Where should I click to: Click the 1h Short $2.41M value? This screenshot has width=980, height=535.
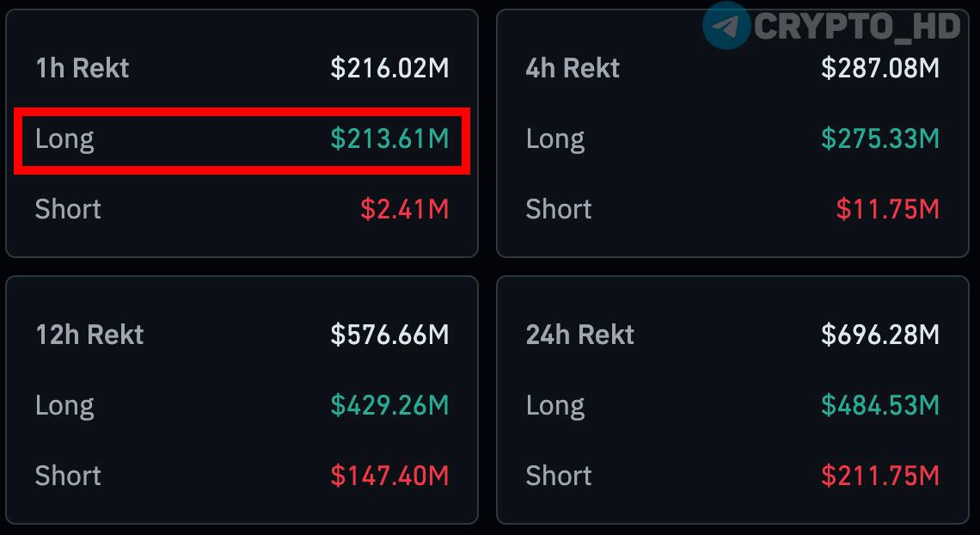(x=404, y=209)
